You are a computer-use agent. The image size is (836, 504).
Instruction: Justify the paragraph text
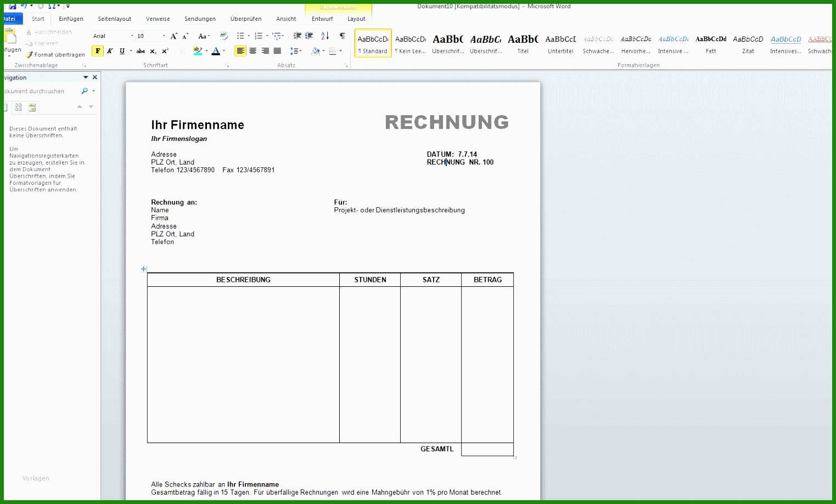(x=277, y=51)
